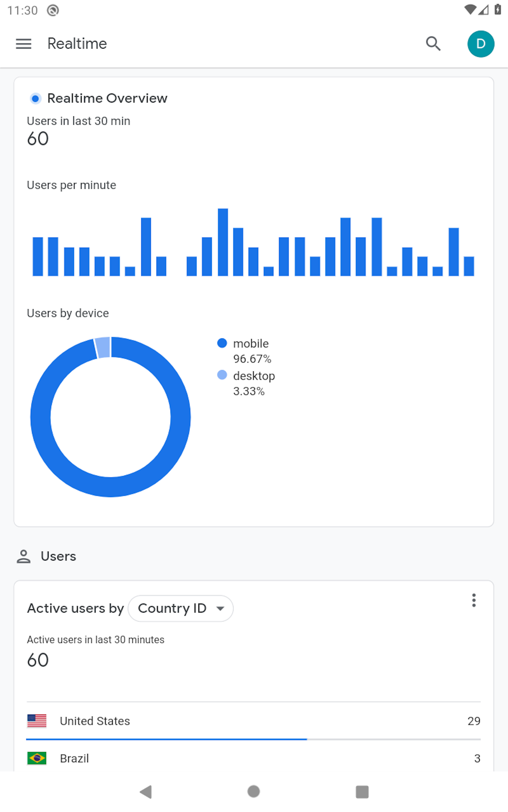Tap the United States flag icon

click(x=37, y=721)
